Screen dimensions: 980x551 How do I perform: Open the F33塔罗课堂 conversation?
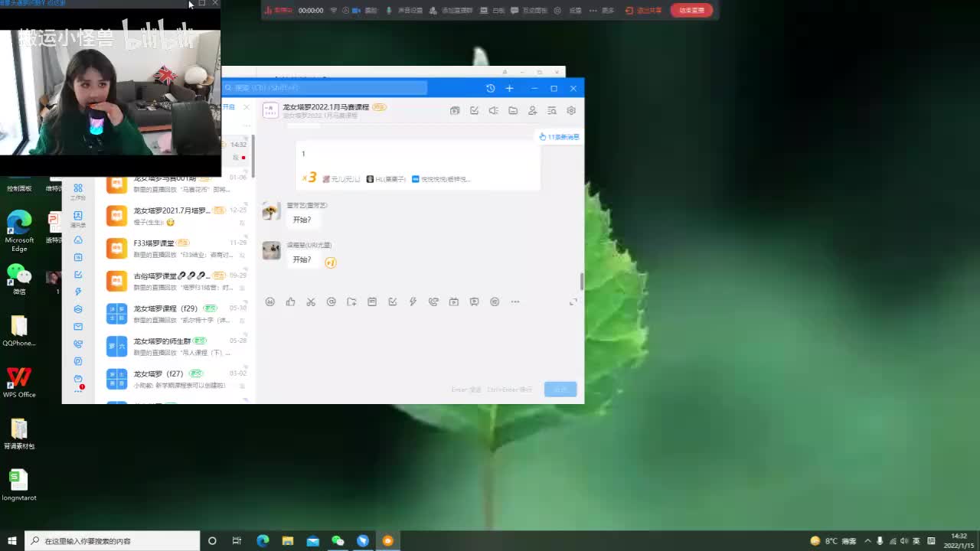[x=176, y=249]
